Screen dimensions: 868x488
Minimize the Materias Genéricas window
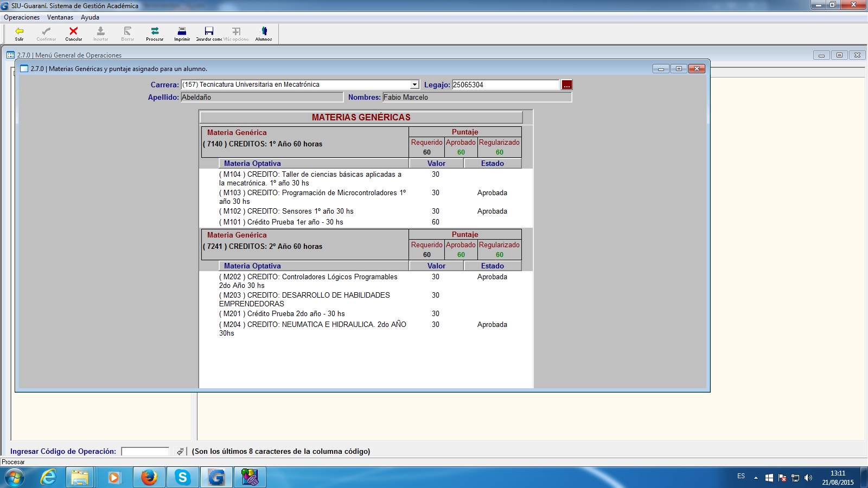661,69
